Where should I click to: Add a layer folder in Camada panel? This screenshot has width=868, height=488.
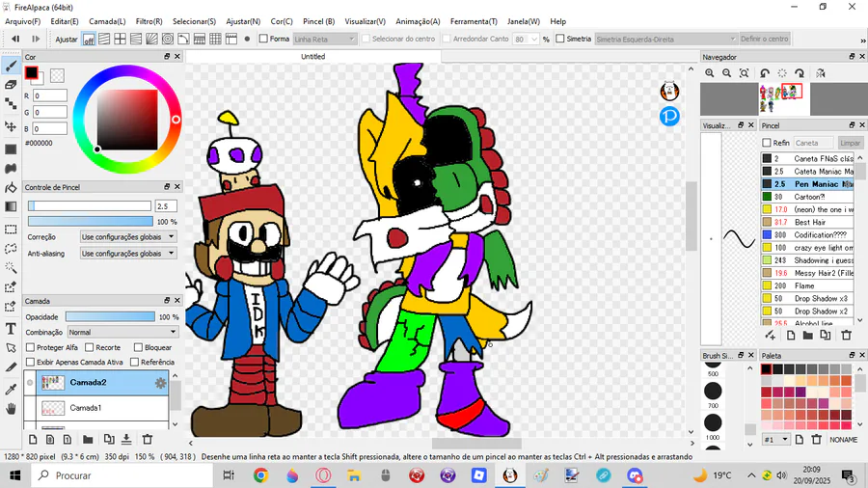coord(88,440)
